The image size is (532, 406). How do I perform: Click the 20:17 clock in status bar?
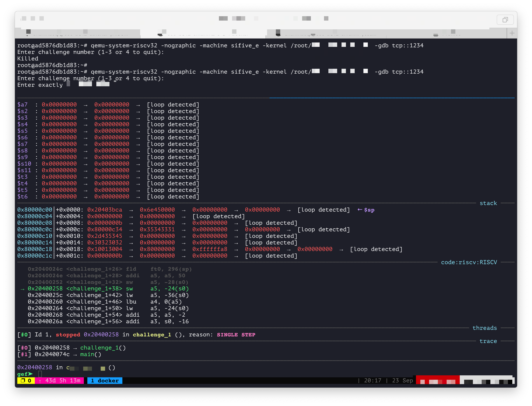tap(372, 381)
